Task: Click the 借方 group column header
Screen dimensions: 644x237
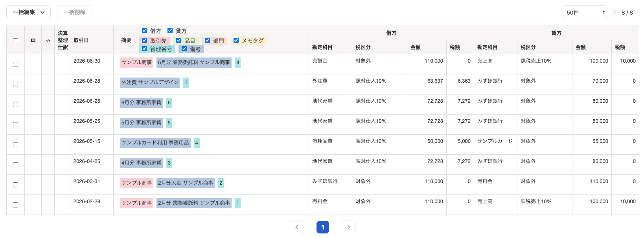Action: coord(391,33)
